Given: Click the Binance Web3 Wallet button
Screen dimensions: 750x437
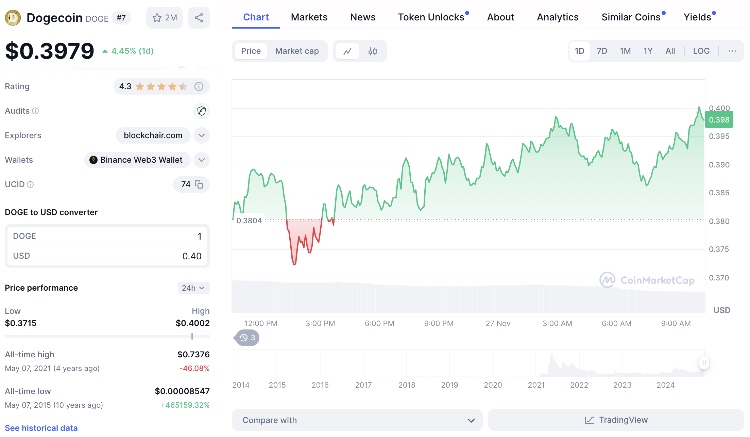Looking at the screenshot, I should pyautogui.click(x=137, y=160).
